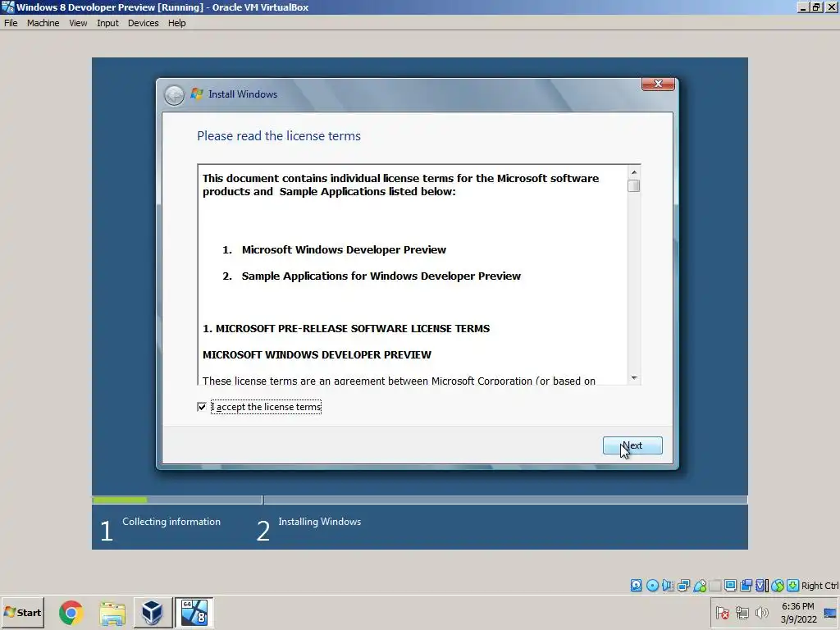Click the VirtualBox network status icon

(x=683, y=586)
